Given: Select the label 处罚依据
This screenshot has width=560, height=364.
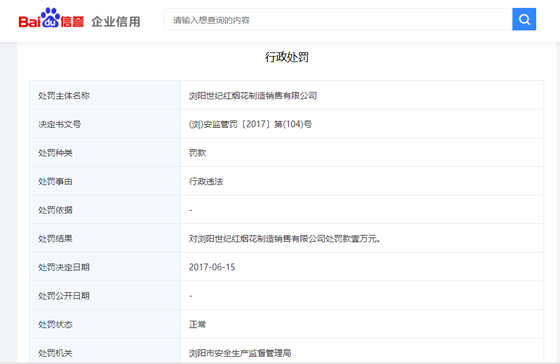Looking at the screenshot, I should [x=55, y=210].
